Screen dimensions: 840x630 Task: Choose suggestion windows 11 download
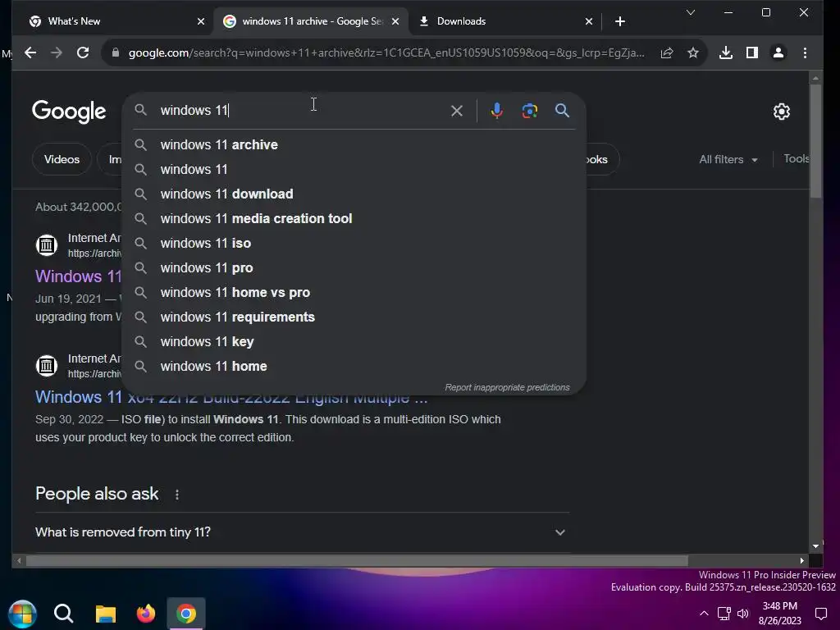tap(354, 194)
